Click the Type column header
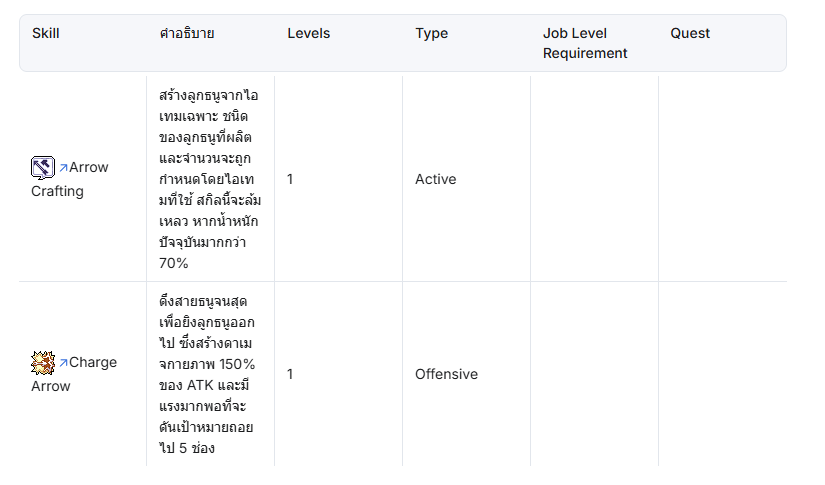 click(x=431, y=33)
